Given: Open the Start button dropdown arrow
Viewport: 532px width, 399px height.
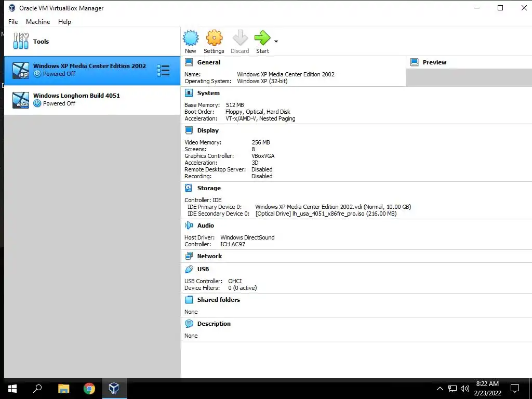Looking at the screenshot, I should pos(276,42).
